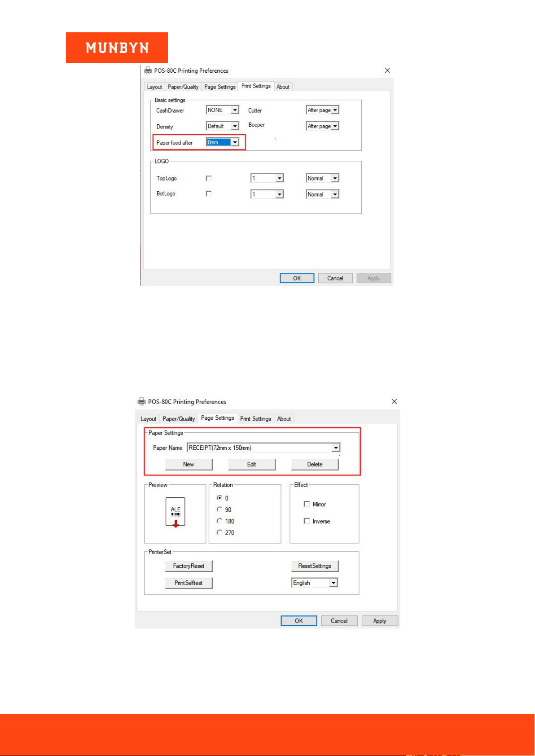Click the PrintSelftest button
Screen dimensions: 535x756
[x=189, y=583]
